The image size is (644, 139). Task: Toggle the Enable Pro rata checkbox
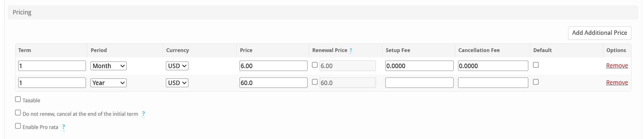(x=18, y=126)
